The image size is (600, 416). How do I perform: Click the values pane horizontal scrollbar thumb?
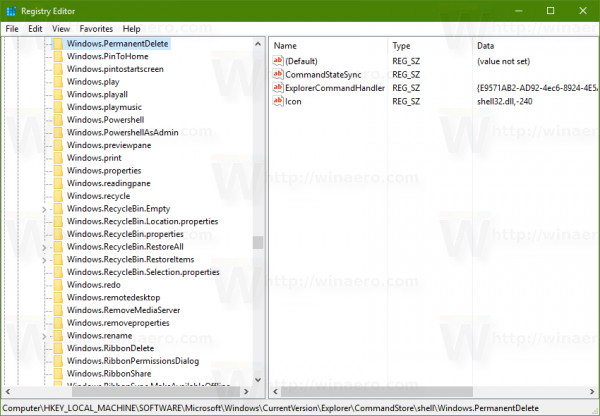[x=377, y=392]
